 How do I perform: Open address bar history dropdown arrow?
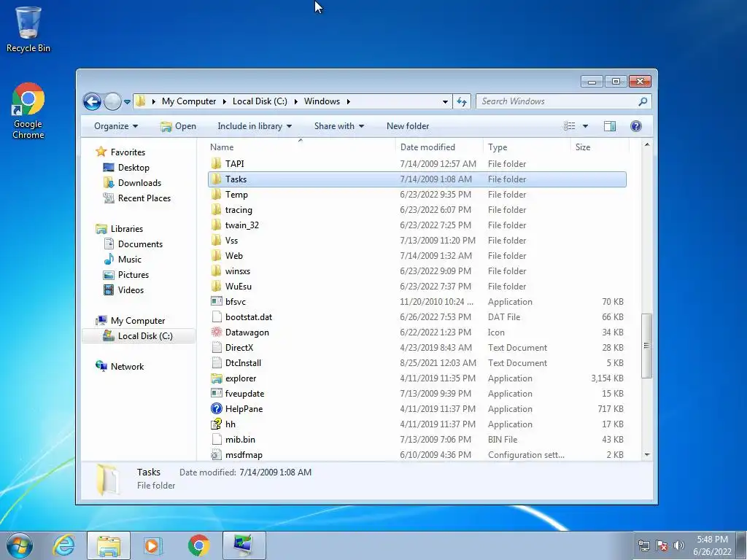[445, 101]
